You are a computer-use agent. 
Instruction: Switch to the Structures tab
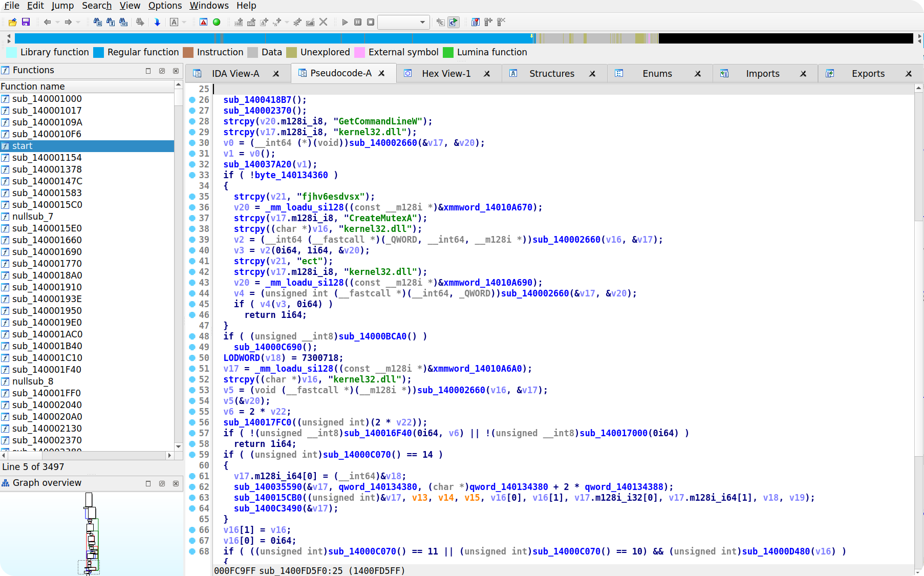pos(551,74)
